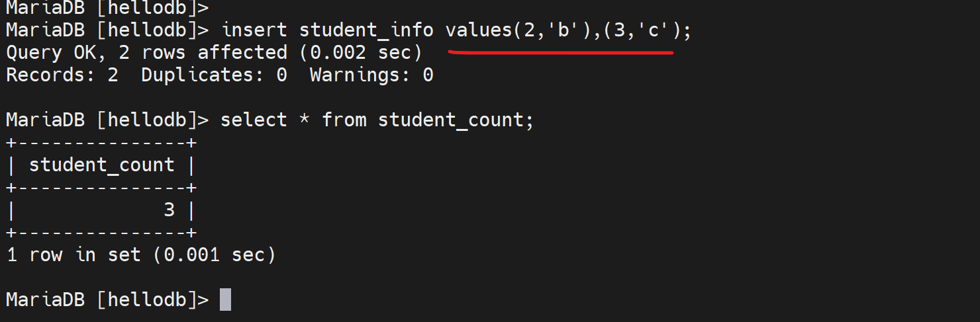Click the "Records: 2" output

pyautogui.click(x=62, y=75)
